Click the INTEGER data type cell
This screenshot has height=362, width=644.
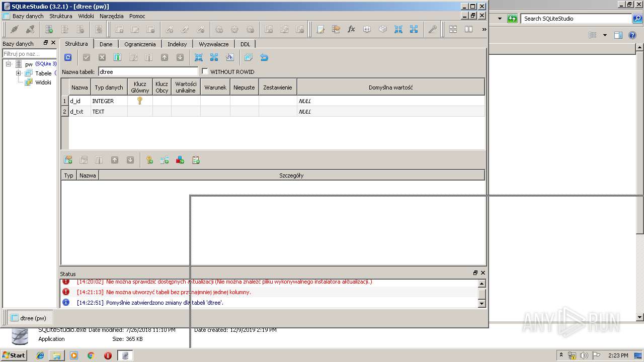(109, 101)
